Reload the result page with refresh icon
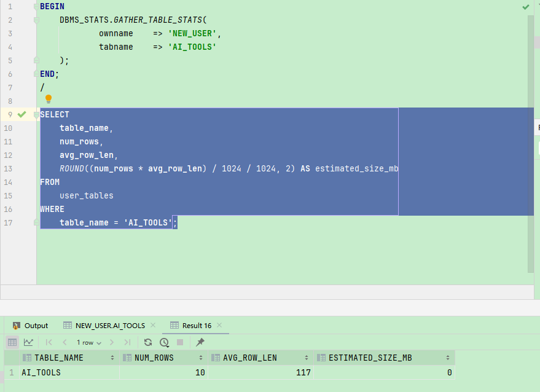 pyautogui.click(x=148, y=342)
